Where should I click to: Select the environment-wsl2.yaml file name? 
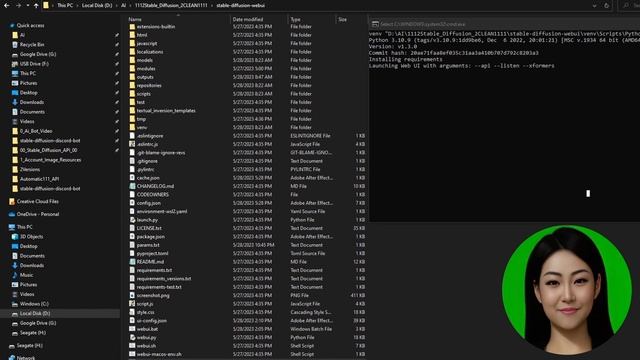(x=162, y=211)
